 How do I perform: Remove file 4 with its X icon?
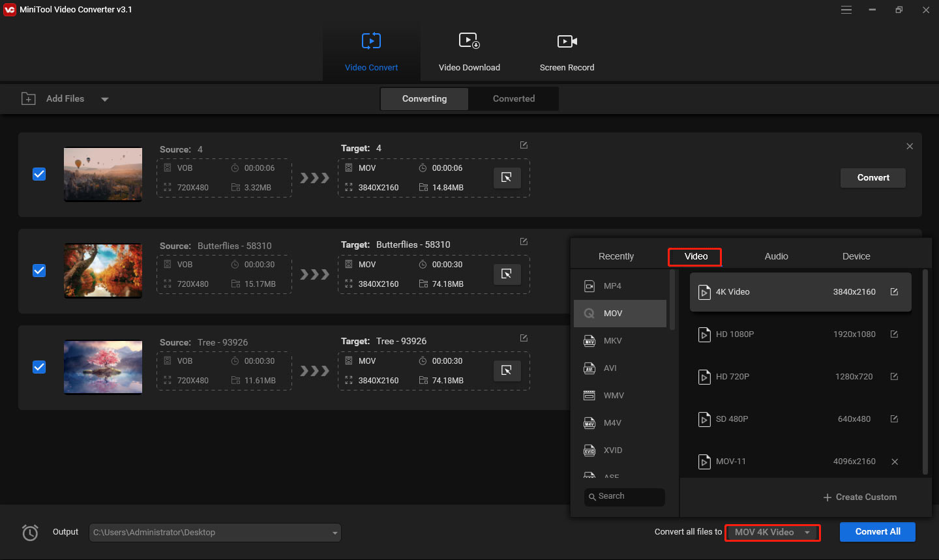[910, 146]
